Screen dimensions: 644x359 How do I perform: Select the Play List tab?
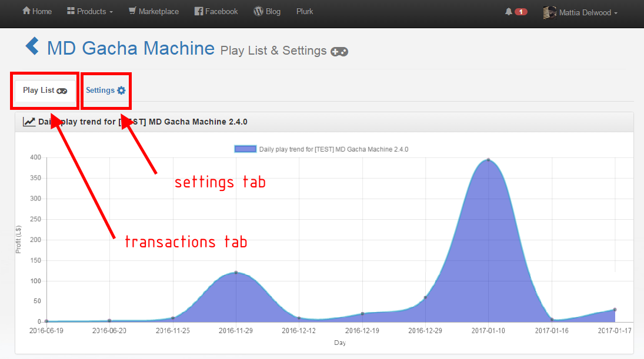(44, 89)
